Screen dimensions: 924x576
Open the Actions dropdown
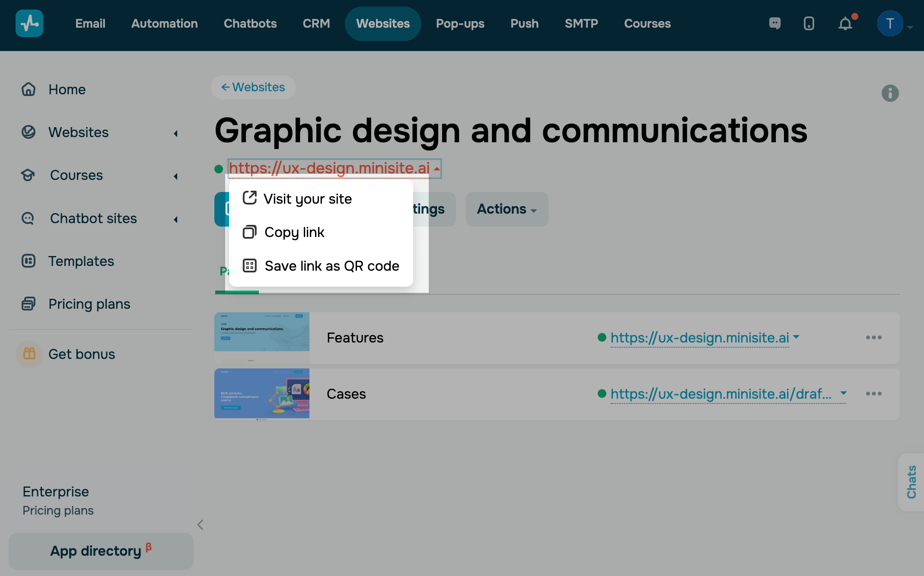coord(507,209)
